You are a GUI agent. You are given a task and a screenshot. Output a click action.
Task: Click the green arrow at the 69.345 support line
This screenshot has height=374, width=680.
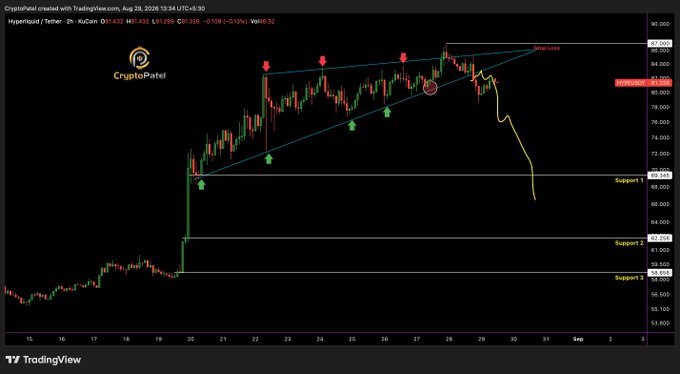202,185
